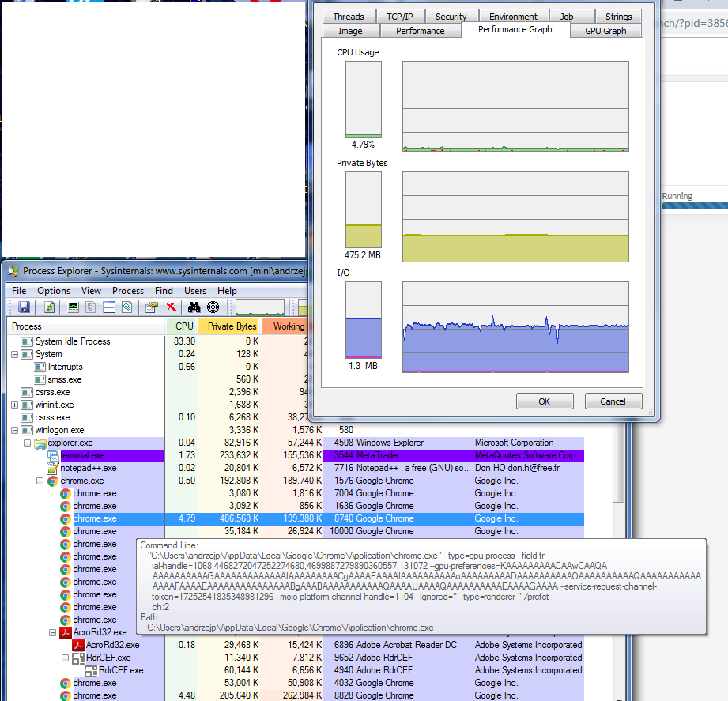Click the System Idle Process icon

click(28, 341)
